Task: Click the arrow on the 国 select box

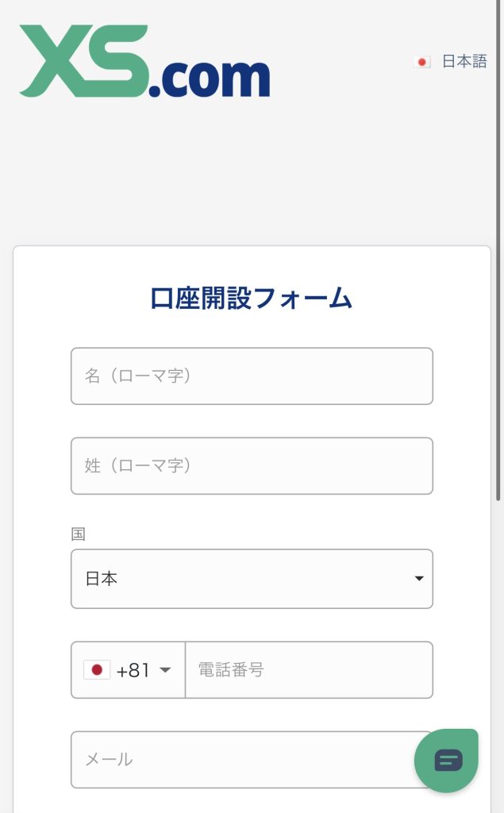Action: (x=419, y=579)
